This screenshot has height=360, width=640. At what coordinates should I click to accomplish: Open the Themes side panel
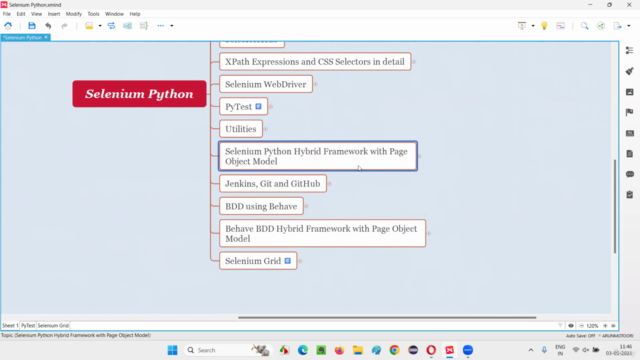click(629, 133)
